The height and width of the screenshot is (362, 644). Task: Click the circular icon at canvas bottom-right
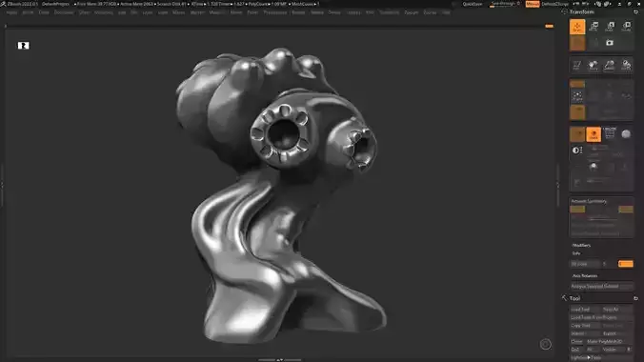546,344
